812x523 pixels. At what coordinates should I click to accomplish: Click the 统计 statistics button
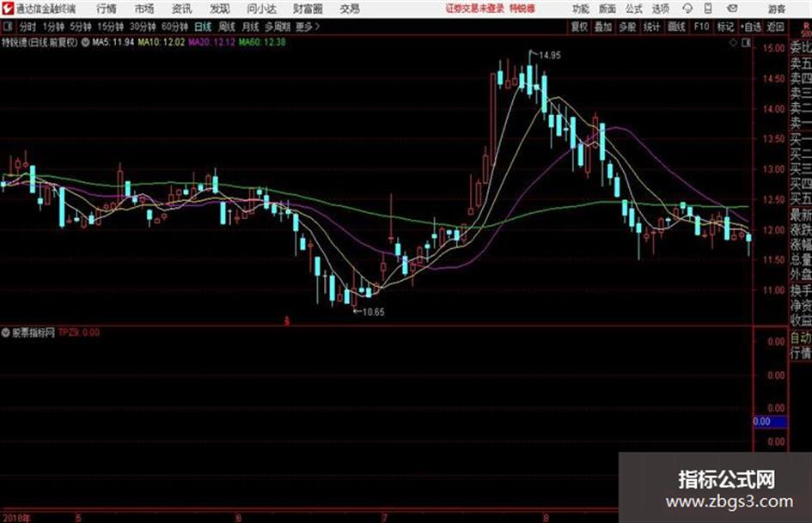click(651, 27)
